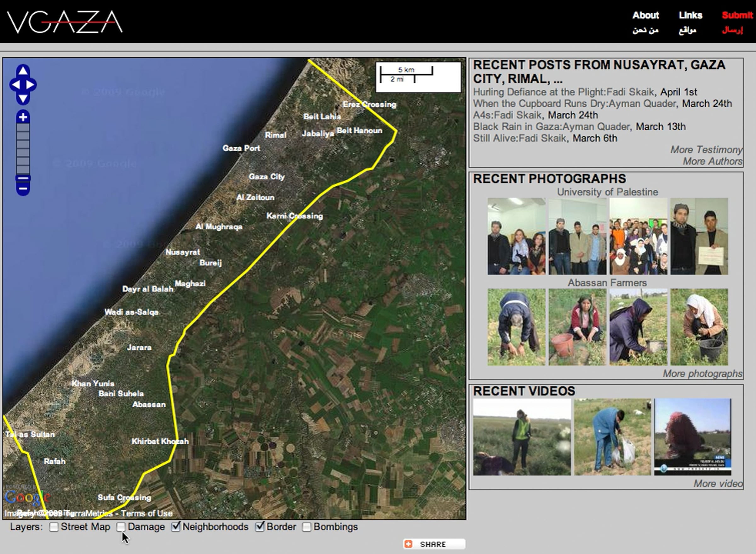This screenshot has height=554, width=756.
Task: Open the More Testimony link
Action: click(706, 150)
